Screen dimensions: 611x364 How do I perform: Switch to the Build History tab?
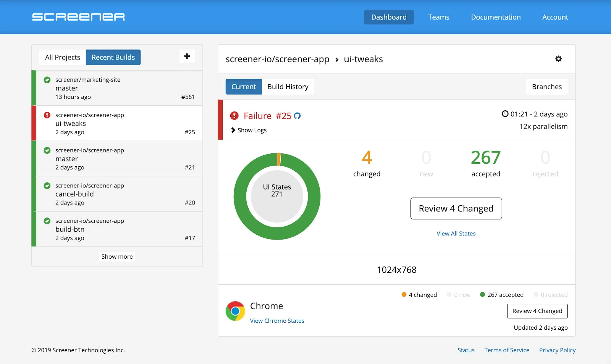click(x=288, y=87)
